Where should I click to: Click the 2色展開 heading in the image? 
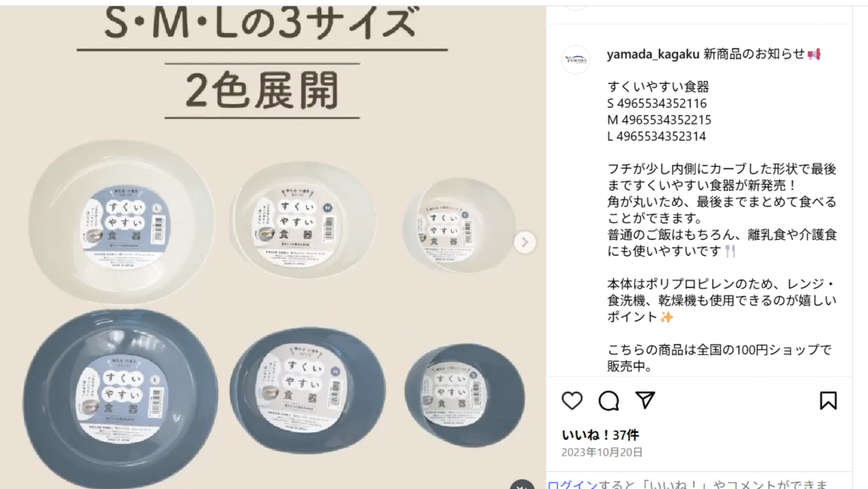(x=262, y=91)
